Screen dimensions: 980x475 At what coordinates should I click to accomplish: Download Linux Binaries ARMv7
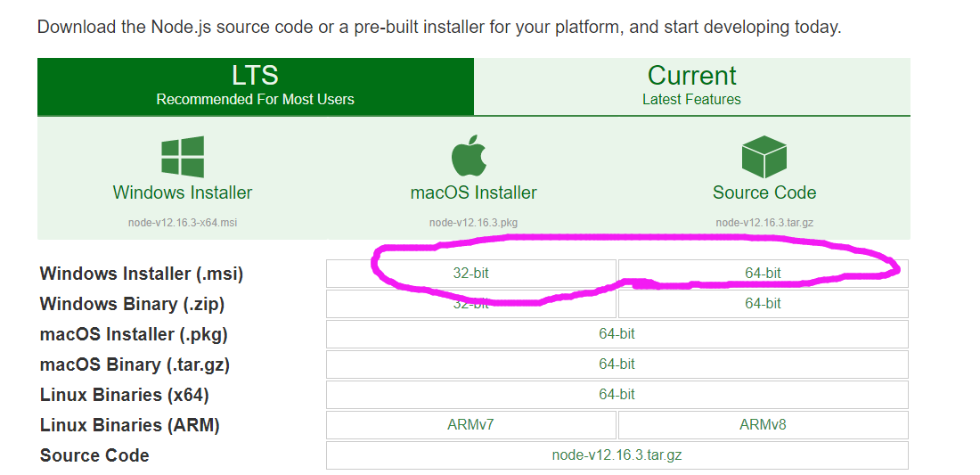pyautogui.click(x=470, y=425)
